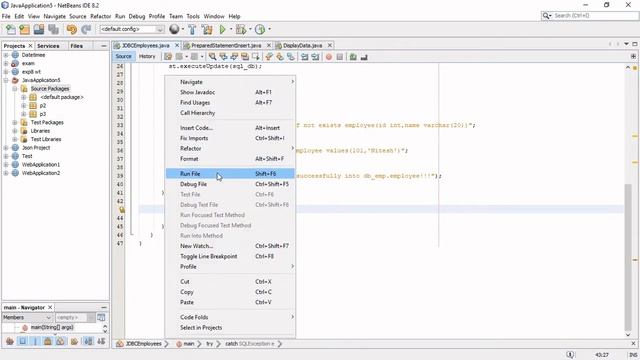
Task: Expand the Datetimee project node
Action: (x=6, y=55)
